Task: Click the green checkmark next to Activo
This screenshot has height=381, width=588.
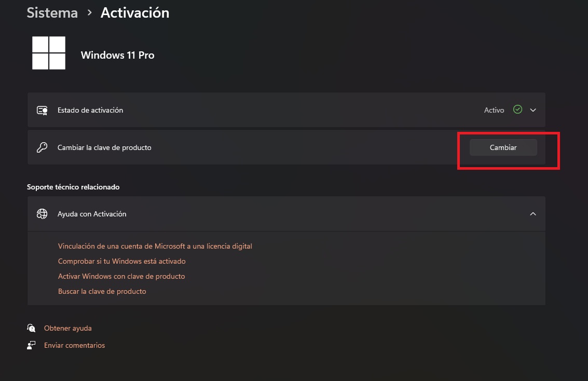Action: pos(517,110)
